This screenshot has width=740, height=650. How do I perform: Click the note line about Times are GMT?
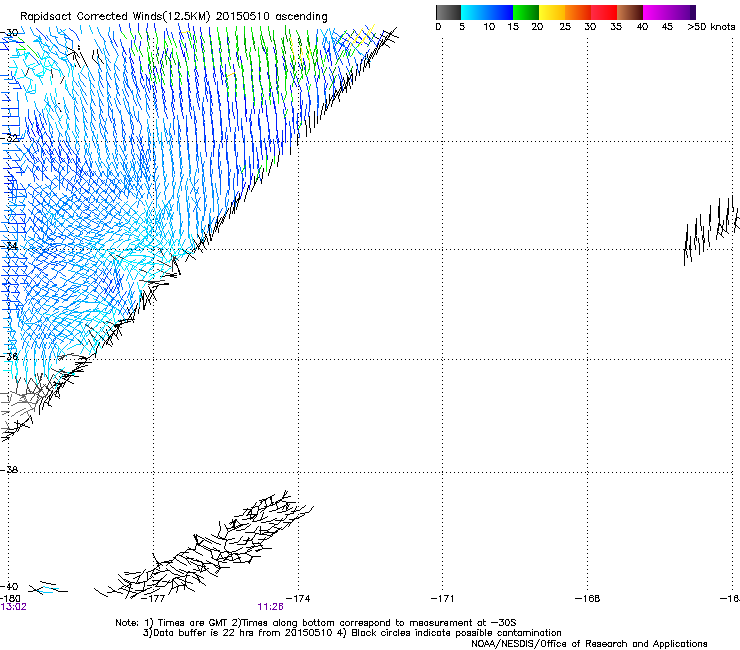[316, 623]
